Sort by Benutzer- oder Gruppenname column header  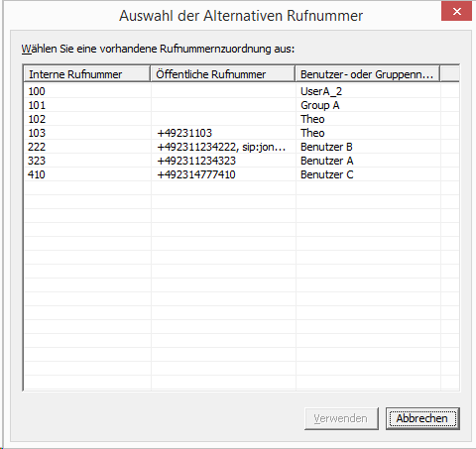click(x=367, y=74)
